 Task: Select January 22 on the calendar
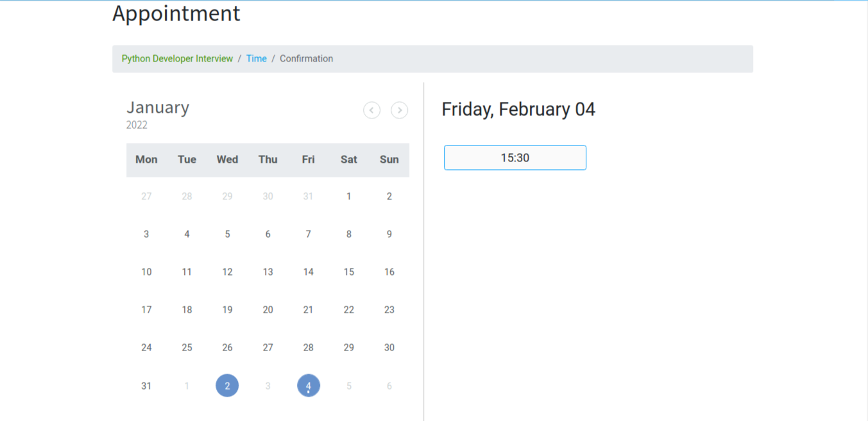pyautogui.click(x=348, y=310)
